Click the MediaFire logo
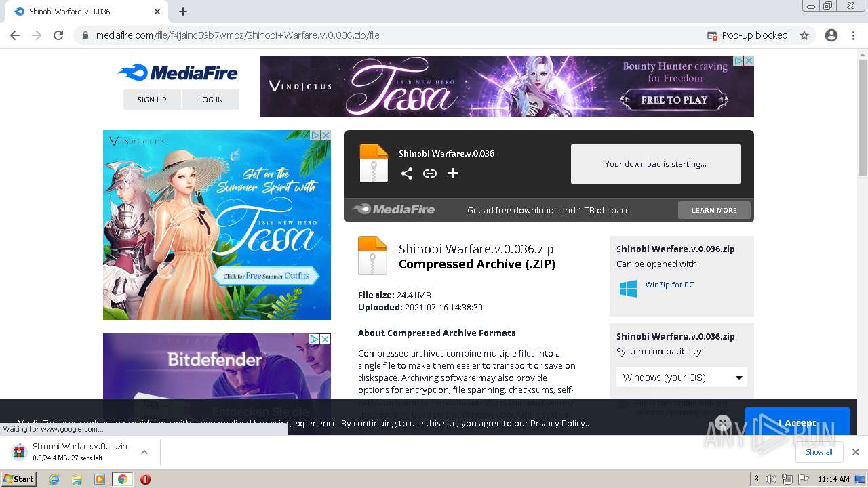 (177, 73)
